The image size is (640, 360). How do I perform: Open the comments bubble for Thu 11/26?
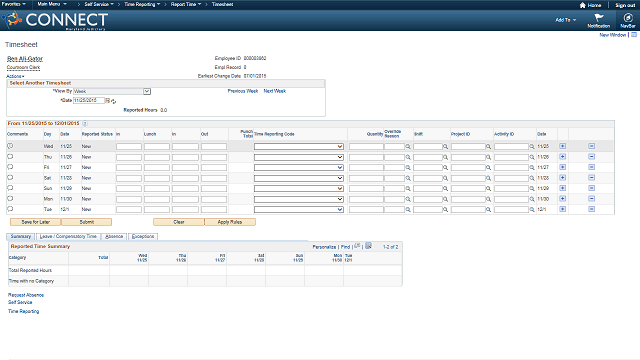(10, 156)
